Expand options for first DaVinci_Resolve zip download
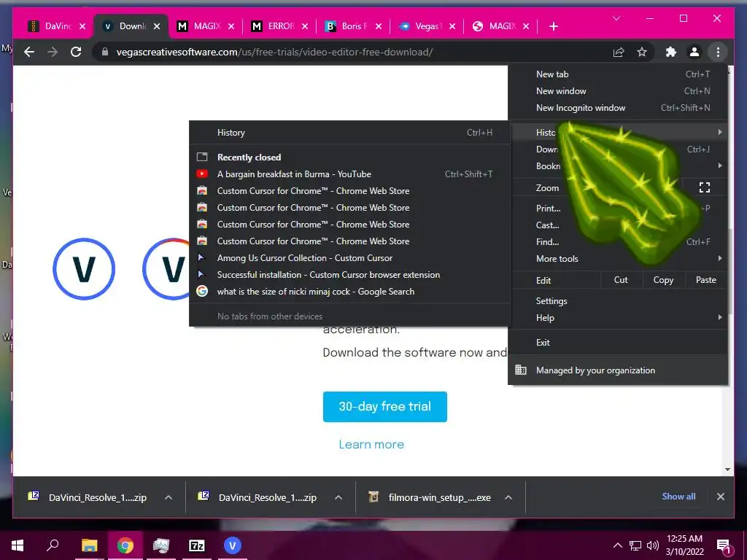Image resolution: width=747 pixels, height=560 pixels. (169, 497)
